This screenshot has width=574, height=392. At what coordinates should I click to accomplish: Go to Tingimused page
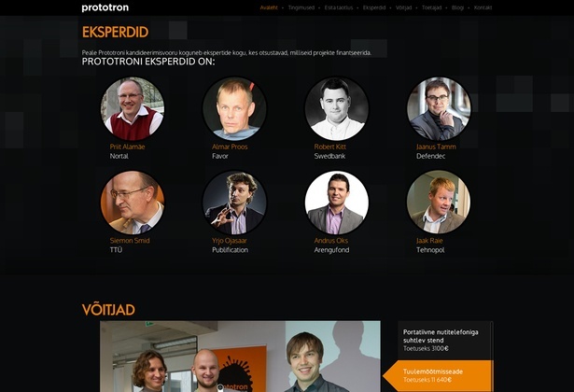[301, 7]
